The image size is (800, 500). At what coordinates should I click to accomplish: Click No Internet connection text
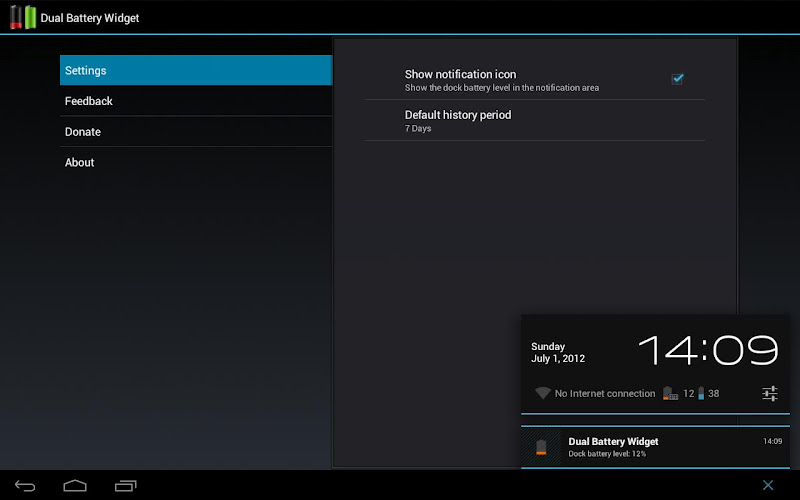click(x=605, y=393)
